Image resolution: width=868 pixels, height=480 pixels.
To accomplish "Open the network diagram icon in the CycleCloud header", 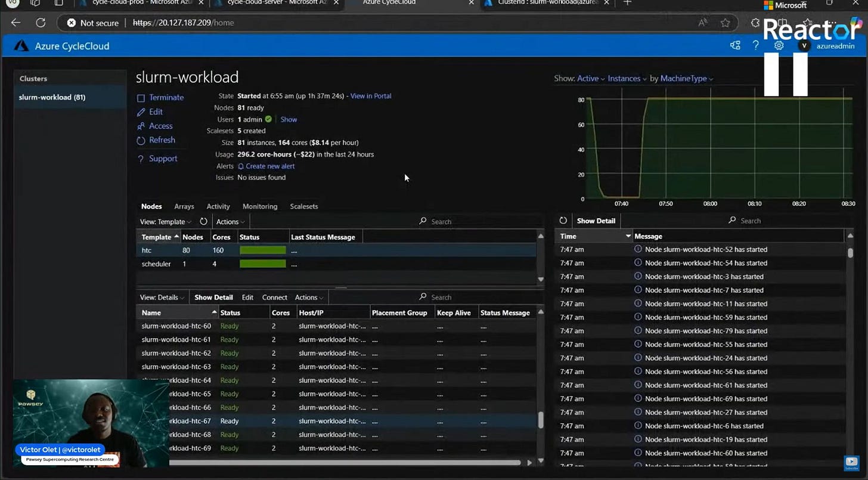I will pyautogui.click(x=735, y=45).
